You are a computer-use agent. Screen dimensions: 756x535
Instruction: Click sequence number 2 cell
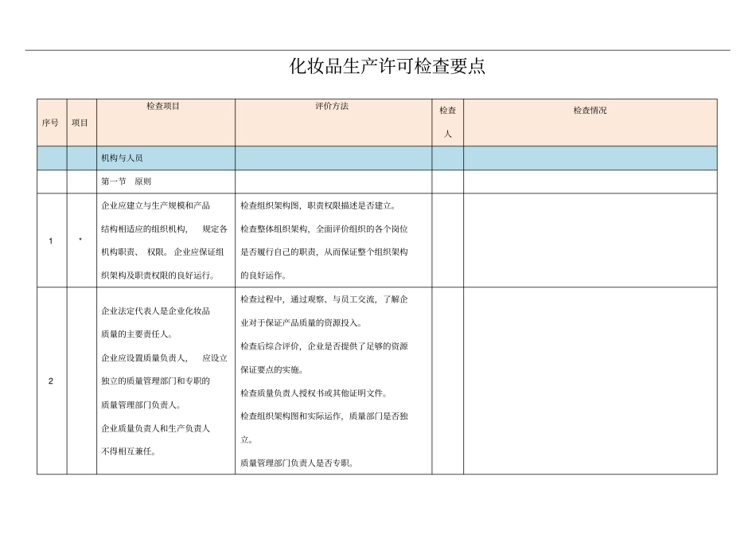pyautogui.click(x=52, y=381)
